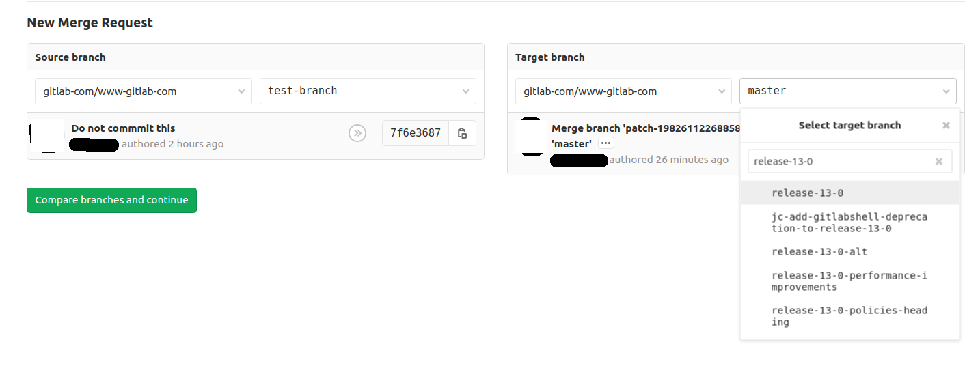Open the target project dropdown

click(623, 91)
